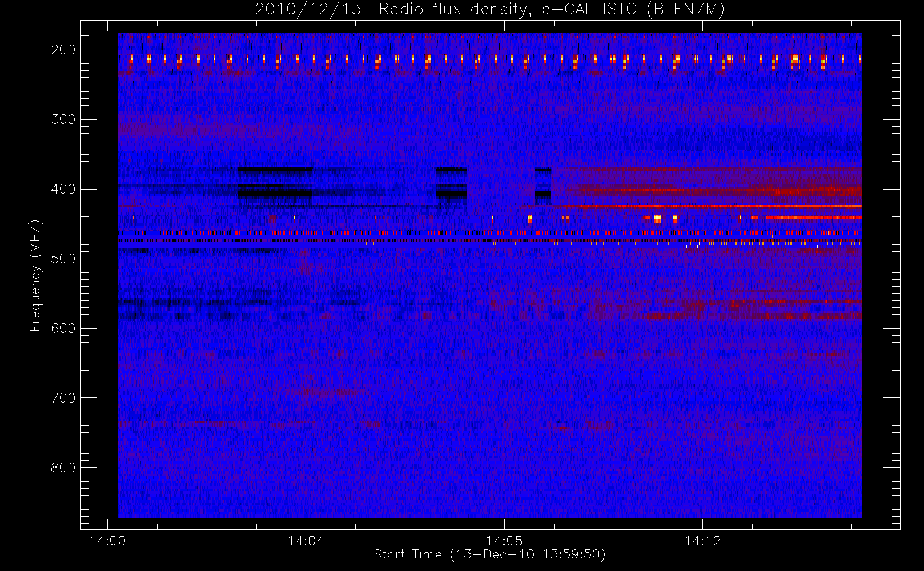The height and width of the screenshot is (571, 924).
Task: Click the 200 frequency tick label
Action: [x=63, y=50]
